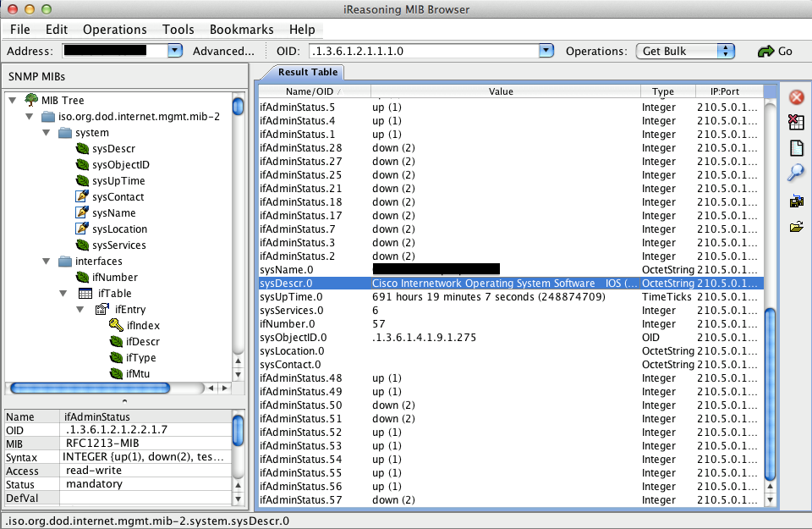Select the sysDescr.0 result row
The height and width of the screenshot is (529, 812).
click(511, 284)
